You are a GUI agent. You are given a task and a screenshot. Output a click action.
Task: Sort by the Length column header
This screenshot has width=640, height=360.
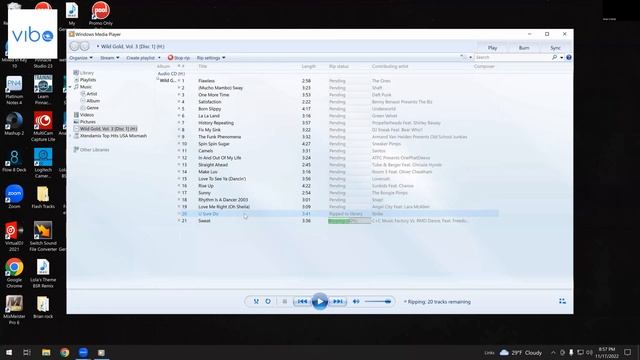[x=309, y=66]
